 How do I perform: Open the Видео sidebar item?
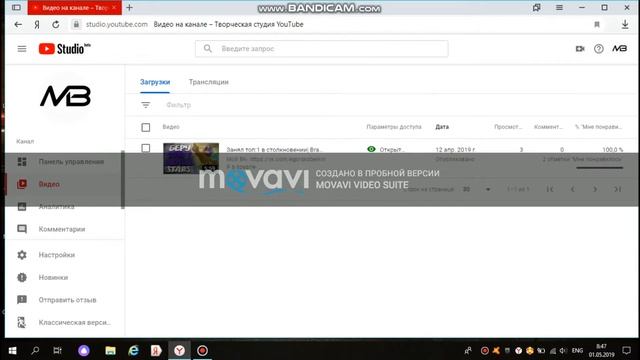[63, 184]
